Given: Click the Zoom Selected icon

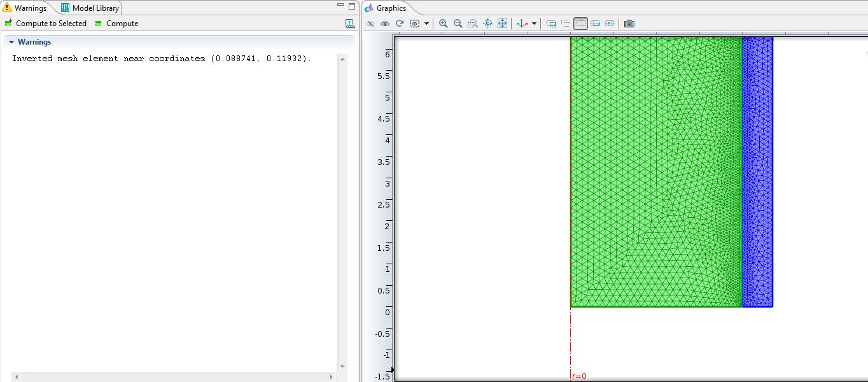Looking at the screenshot, I should (x=487, y=24).
